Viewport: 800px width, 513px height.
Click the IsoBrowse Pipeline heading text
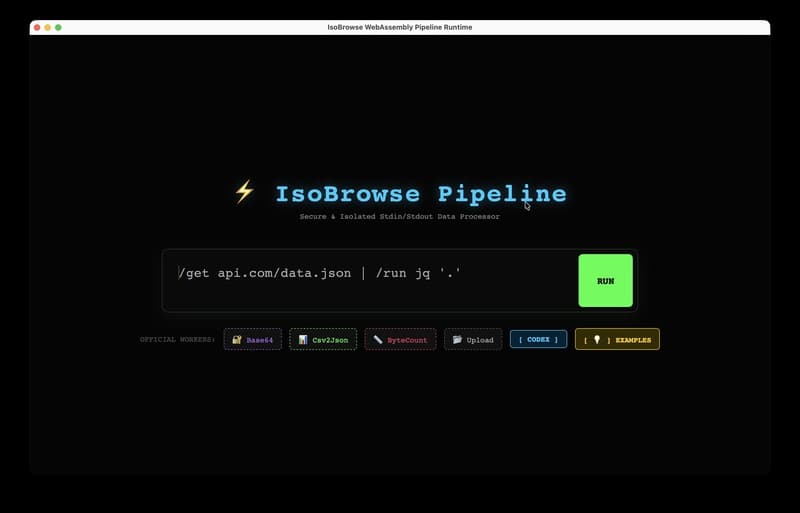[x=421, y=194]
